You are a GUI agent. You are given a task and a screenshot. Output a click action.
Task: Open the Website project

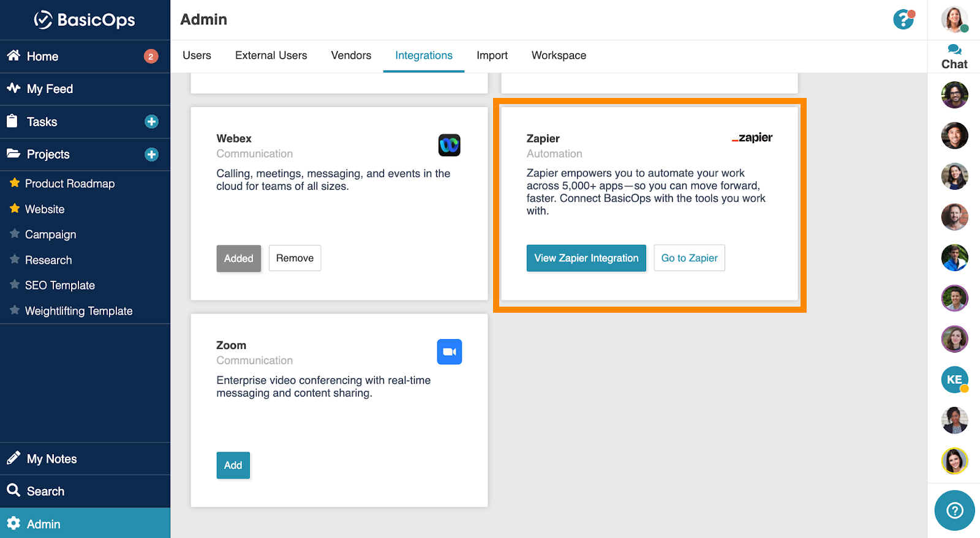point(45,209)
